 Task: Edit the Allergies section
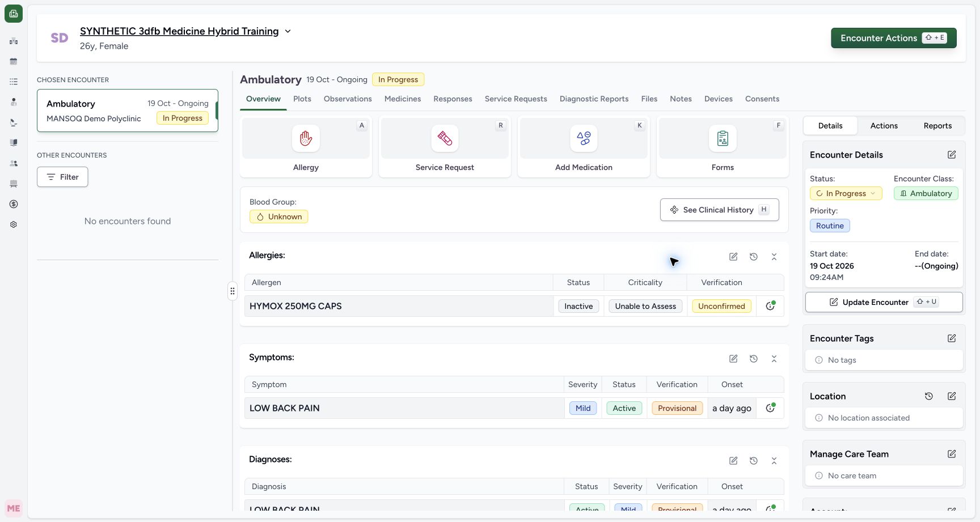click(733, 257)
